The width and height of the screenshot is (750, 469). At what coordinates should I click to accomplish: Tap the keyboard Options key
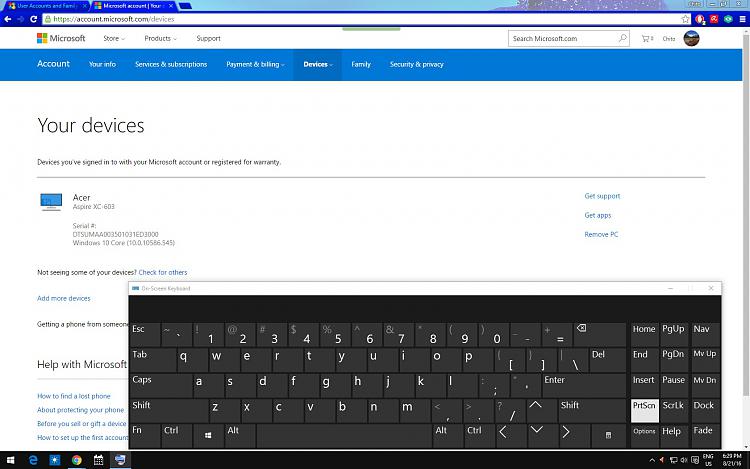(644, 436)
